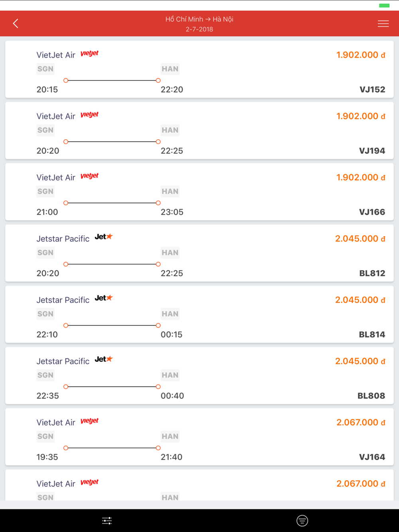Choose Jetstar Pacific flight BL814

click(x=199, y=314)
